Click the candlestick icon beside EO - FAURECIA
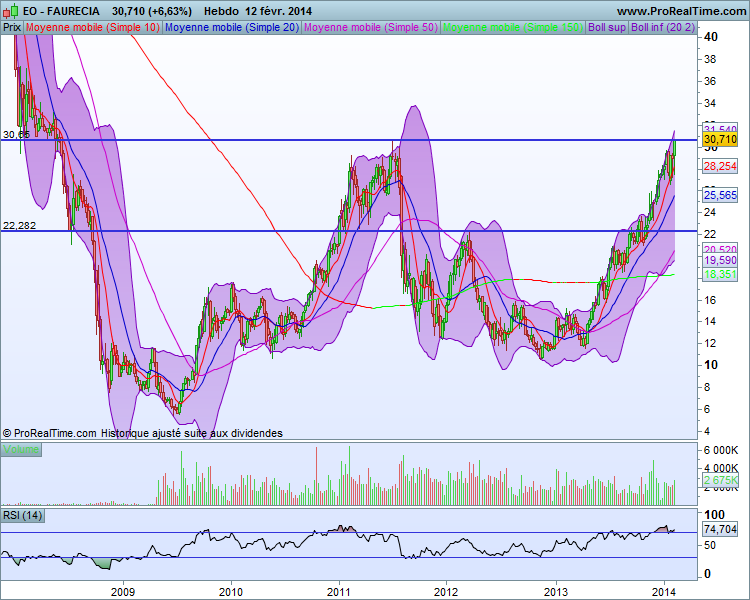This screenshot has height=600, width=750. coord(11,11)
